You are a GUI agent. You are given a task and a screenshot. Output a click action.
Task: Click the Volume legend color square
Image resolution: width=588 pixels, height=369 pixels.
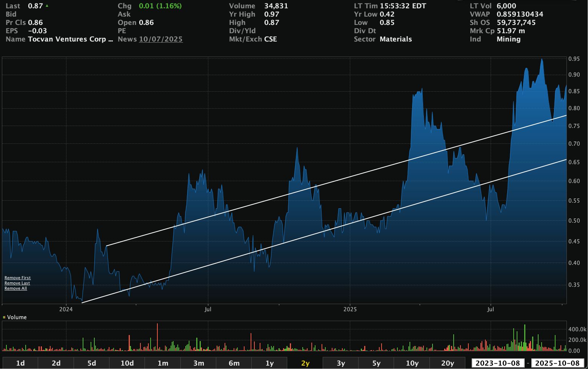[x=4, y=317]
